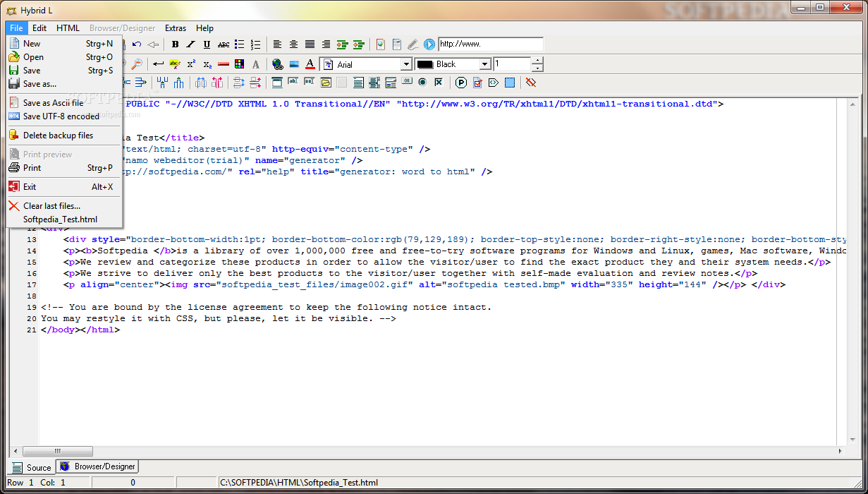Select Save as... menu entry
The width and height of the screenshot is (868, 494).
[64, 84]
